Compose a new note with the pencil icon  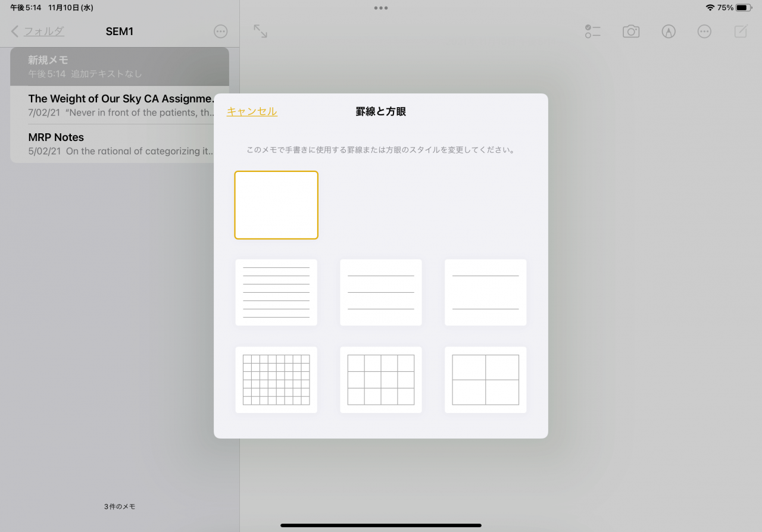(x=740, y=31)
